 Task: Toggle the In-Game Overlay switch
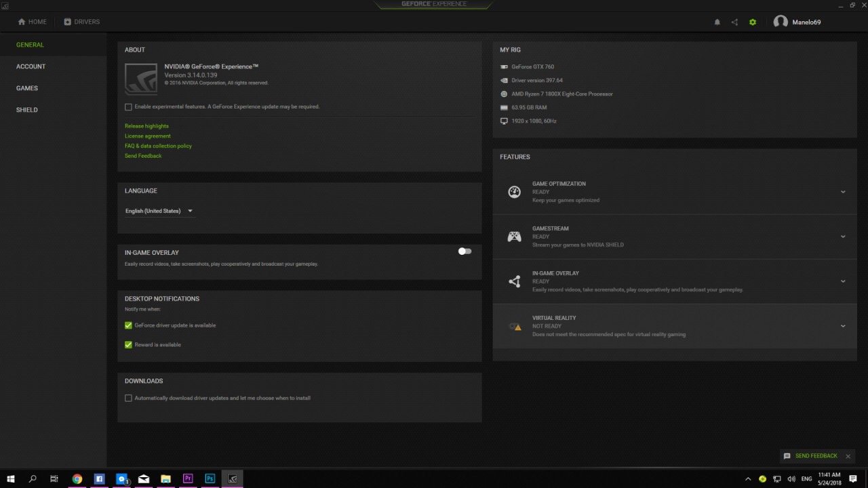[465, 251]
